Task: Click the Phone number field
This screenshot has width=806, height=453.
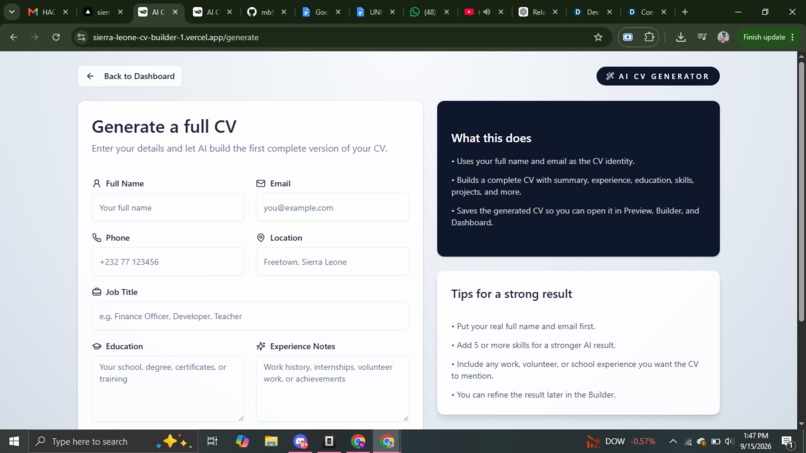Action: click(168, 262)
